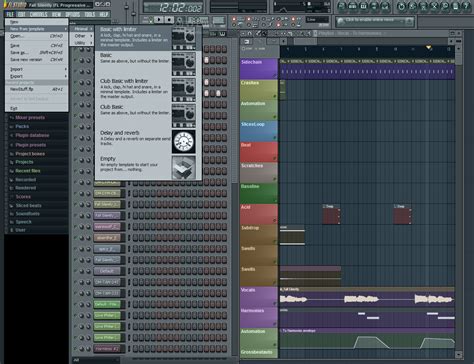Choose Exit in File menu
The image size is (474, 364).
[x=37, y=108]
